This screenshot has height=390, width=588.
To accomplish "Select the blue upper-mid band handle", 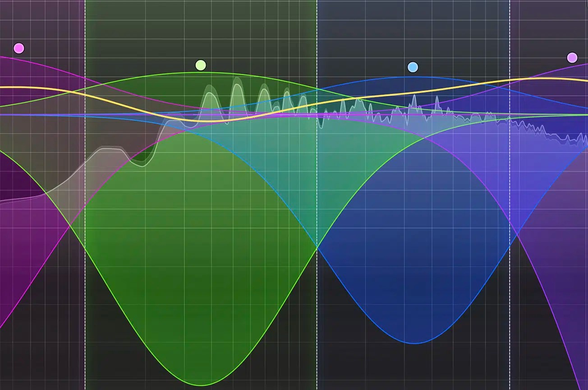I will 413,66.
